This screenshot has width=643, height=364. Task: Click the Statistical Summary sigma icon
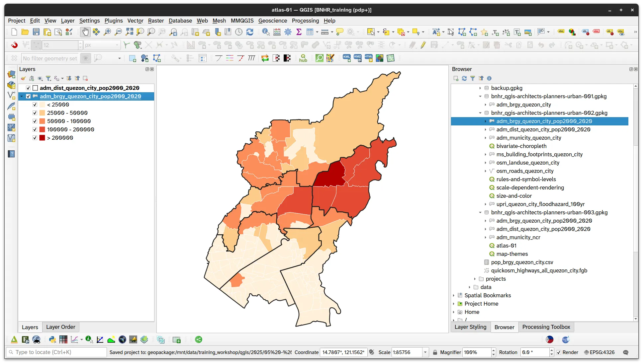[299, 32]
